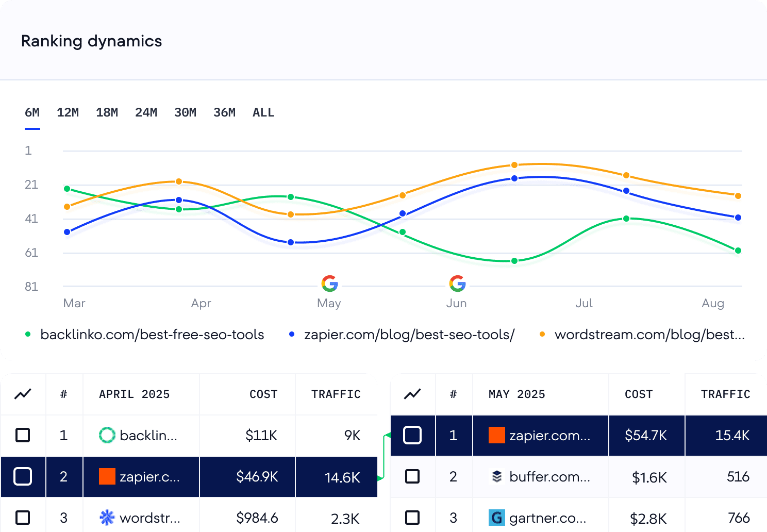The image size is (767, 532).
Task: Click the 2.3K traffic cell
Action: [x=345, y=519]
